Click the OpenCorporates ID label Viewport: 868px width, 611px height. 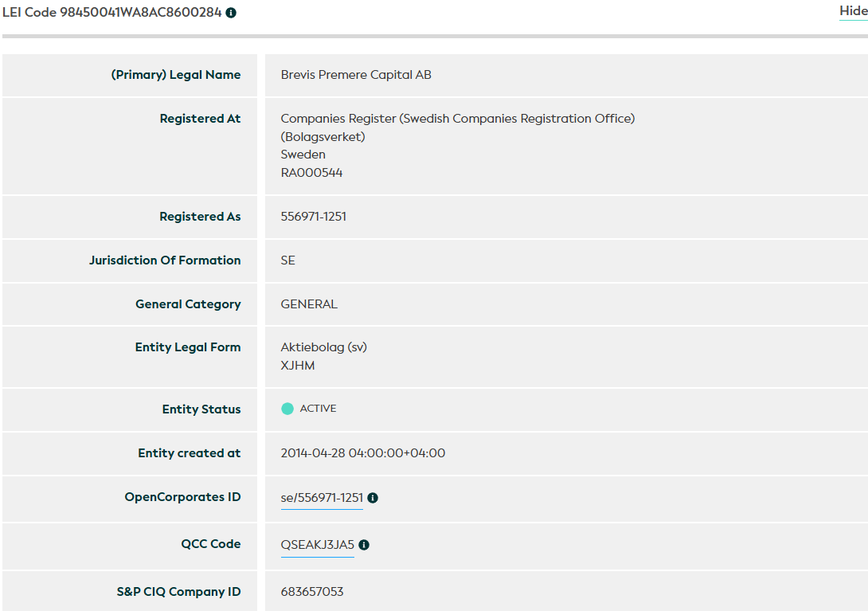pyautogui.click(x=182, y=497)
